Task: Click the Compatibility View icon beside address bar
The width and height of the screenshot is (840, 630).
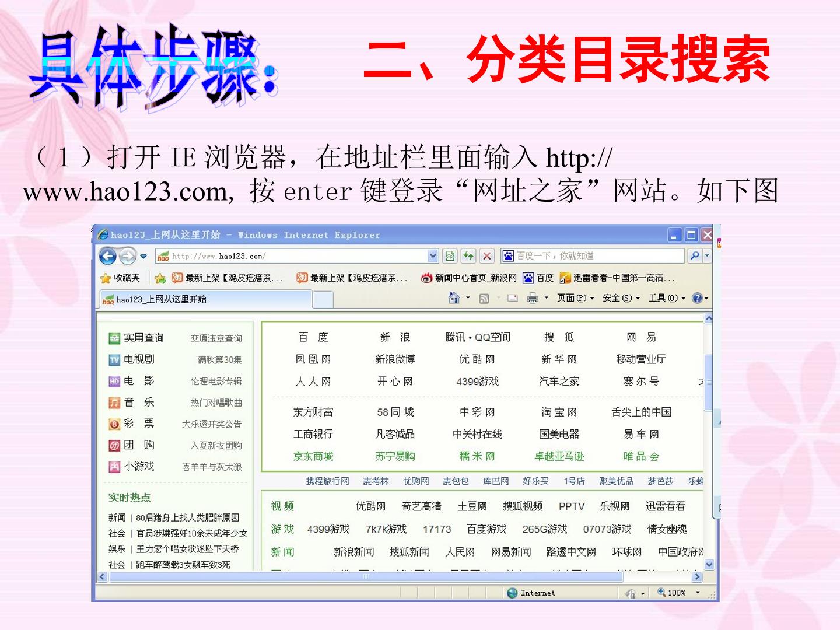Action: 450,256
